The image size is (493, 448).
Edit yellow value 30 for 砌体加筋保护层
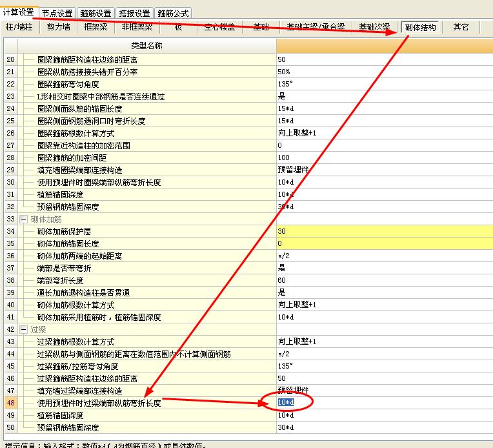coord(385,231)
